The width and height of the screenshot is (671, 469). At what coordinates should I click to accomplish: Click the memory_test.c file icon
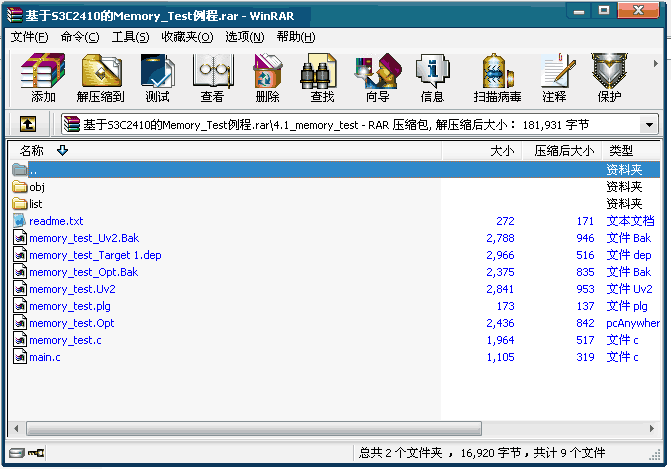tap(20, 340)
